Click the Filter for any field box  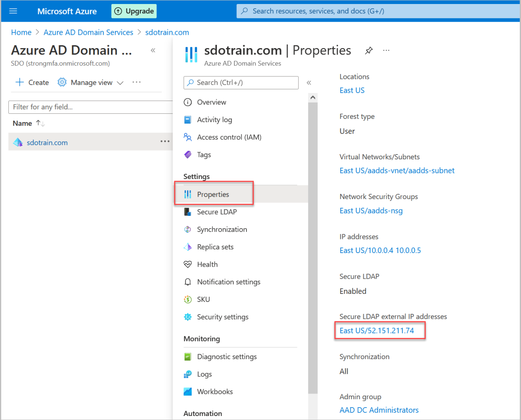91,107
